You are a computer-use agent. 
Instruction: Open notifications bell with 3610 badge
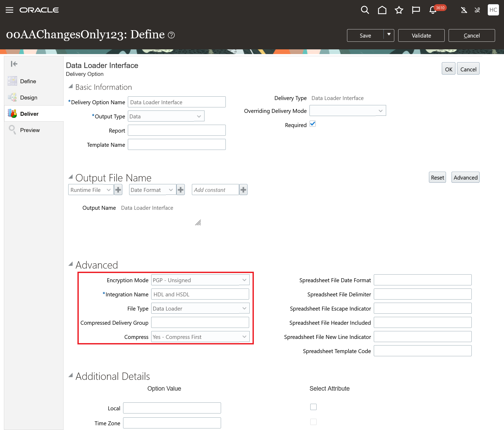pyautogui.click(x=433, y=10)
